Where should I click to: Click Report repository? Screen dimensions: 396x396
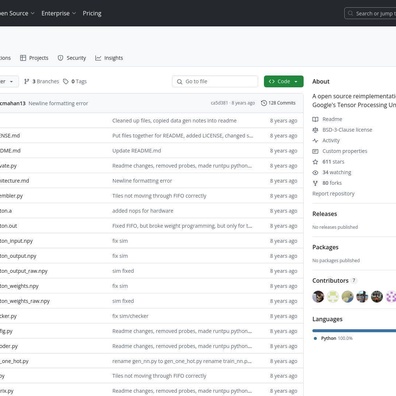coord(333,194)
